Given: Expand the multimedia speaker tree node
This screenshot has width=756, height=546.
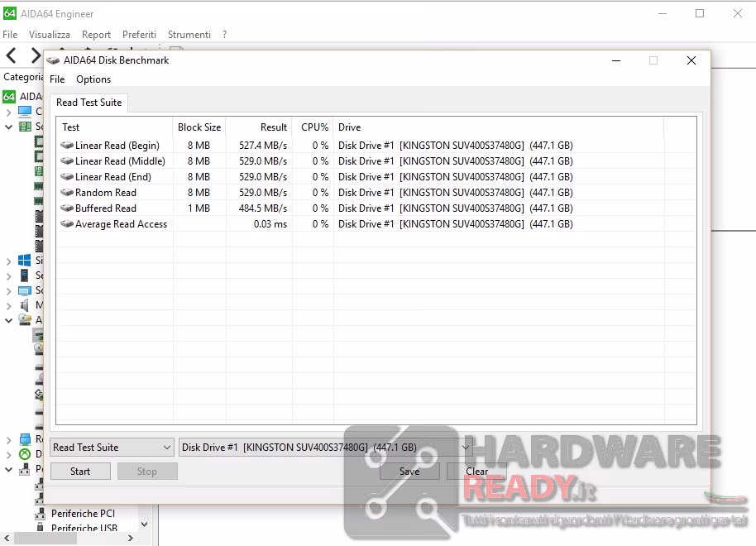Looking at the screenshot, I should pyautogui.click(x=8, y=306).
